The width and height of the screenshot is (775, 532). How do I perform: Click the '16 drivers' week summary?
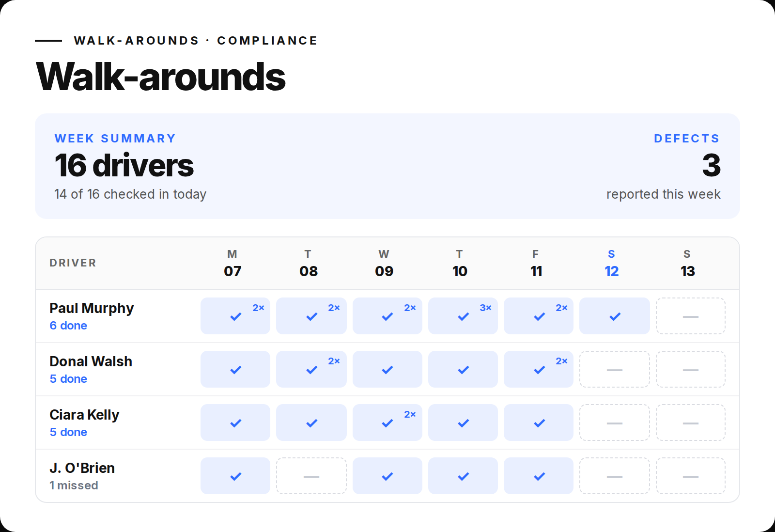(x=124, y=165)
